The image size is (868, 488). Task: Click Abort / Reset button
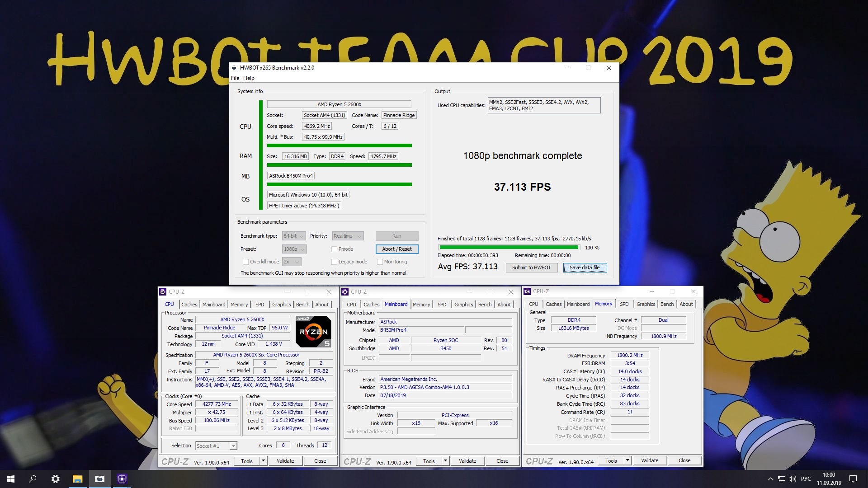(x=397, y=249)
